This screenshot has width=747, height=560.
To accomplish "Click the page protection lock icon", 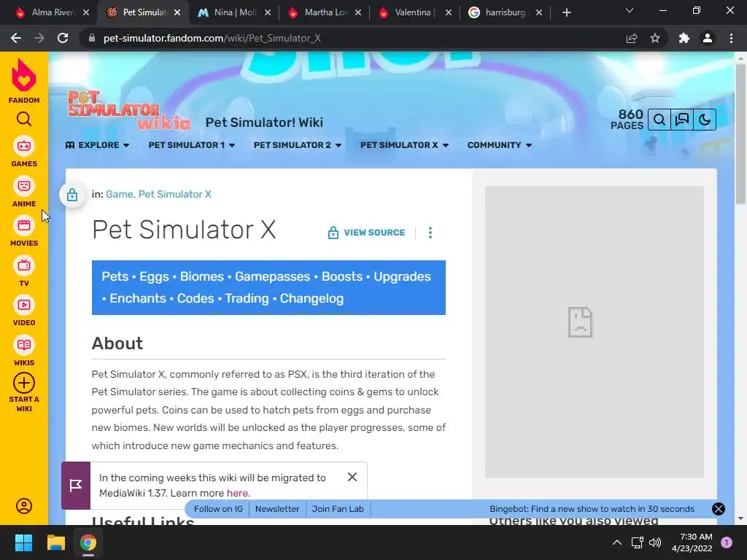I will [72, 195].
